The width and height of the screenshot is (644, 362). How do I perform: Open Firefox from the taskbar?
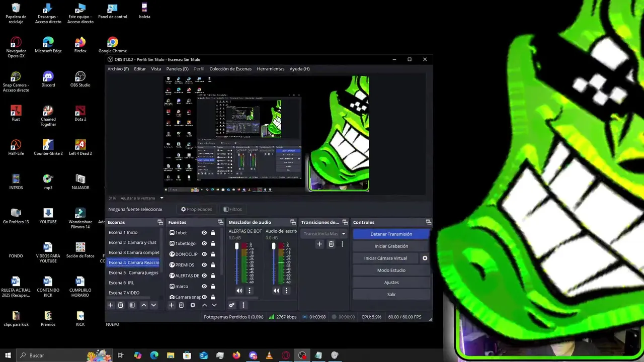[x=236, y=355]
